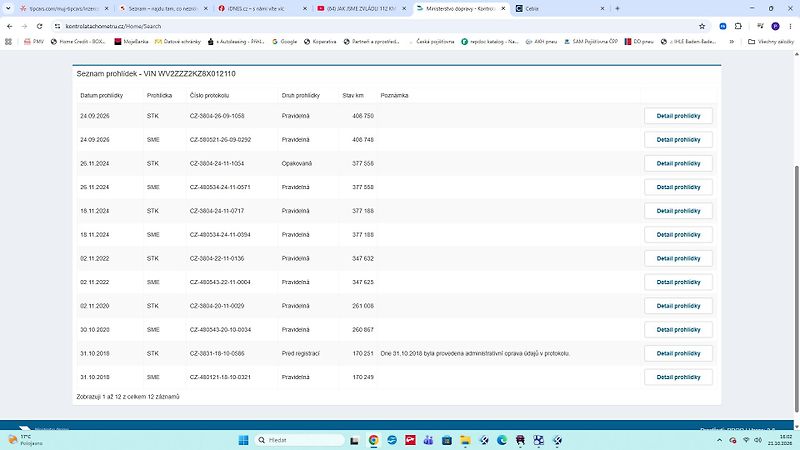Select Číslo protokolu column header
800x450 pixels.
click(209, 95)
